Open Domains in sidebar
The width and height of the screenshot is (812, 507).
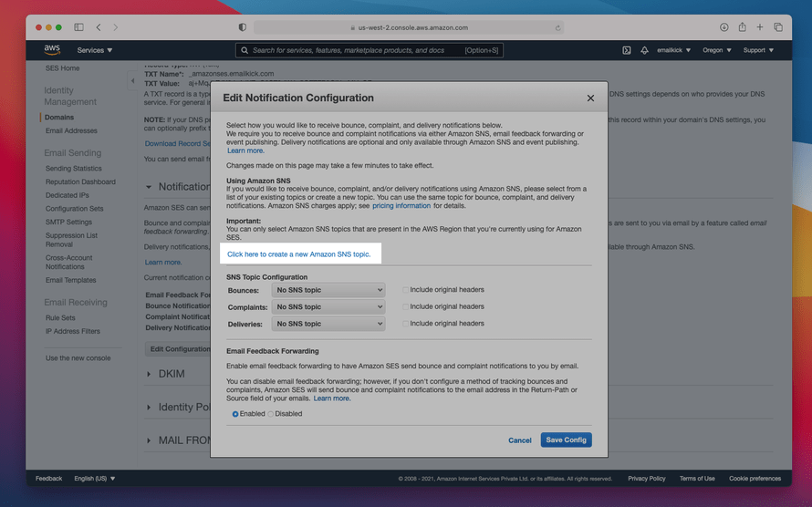click(59, 118)
